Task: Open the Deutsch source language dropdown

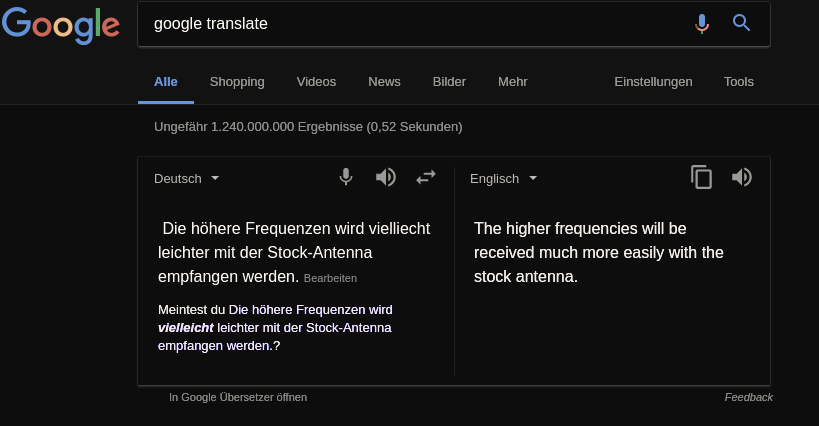Action: [186, 179]
